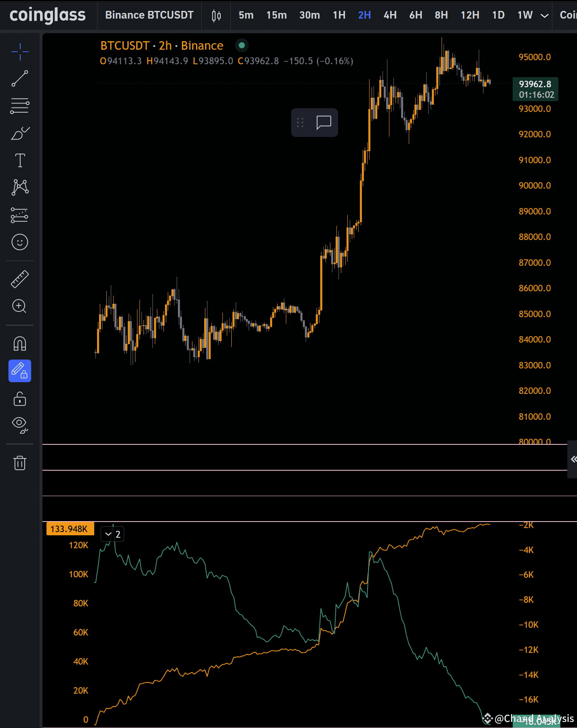Click the open price O94113.3 value

(x=121, y=61)
